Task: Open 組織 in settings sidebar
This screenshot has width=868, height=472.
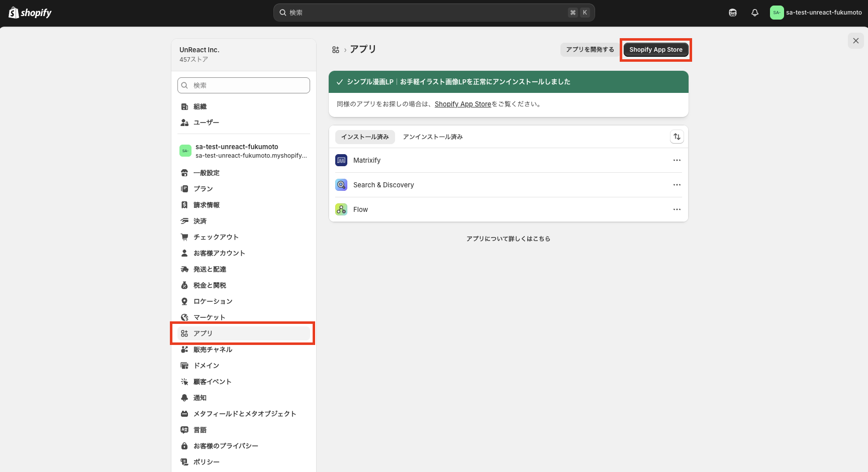Action: tap(244, 106)
